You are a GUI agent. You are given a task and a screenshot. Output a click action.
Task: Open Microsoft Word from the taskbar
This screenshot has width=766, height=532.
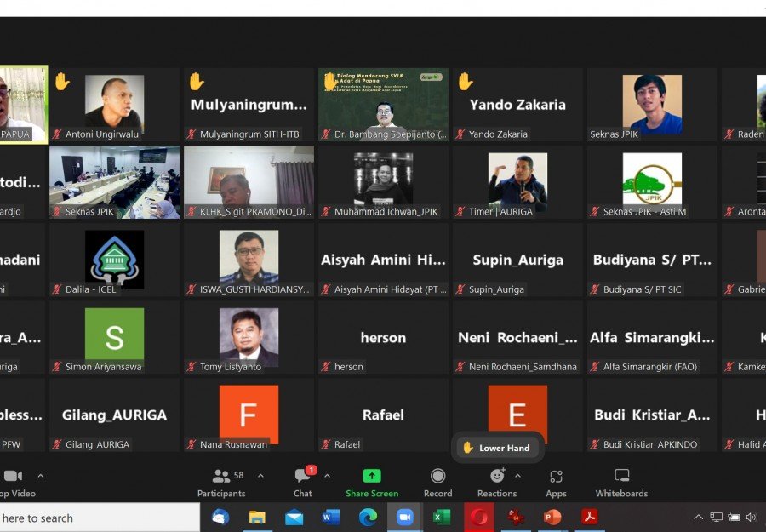point(331,518)
